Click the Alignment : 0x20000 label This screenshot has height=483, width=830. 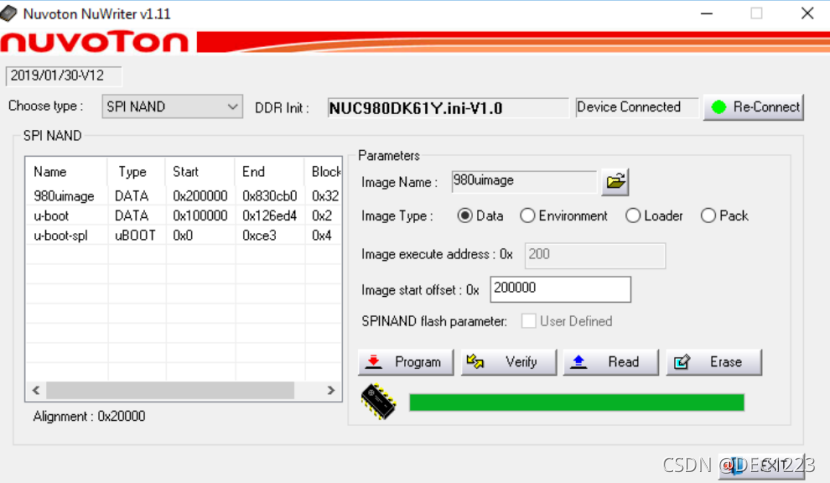pyautogui.click(x=89, y=416)
